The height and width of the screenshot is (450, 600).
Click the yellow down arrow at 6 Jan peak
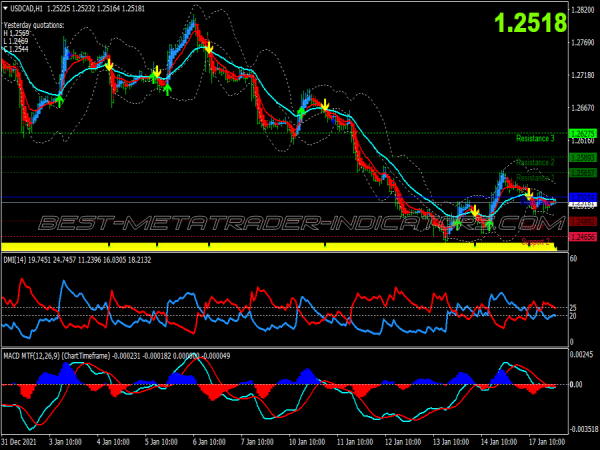pyautogui.click(x=209, y=46)
